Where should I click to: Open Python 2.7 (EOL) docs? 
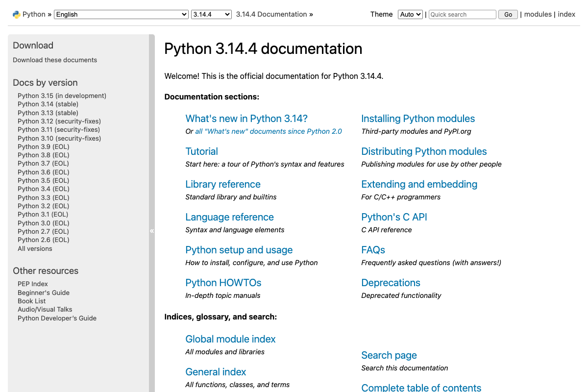44,231
